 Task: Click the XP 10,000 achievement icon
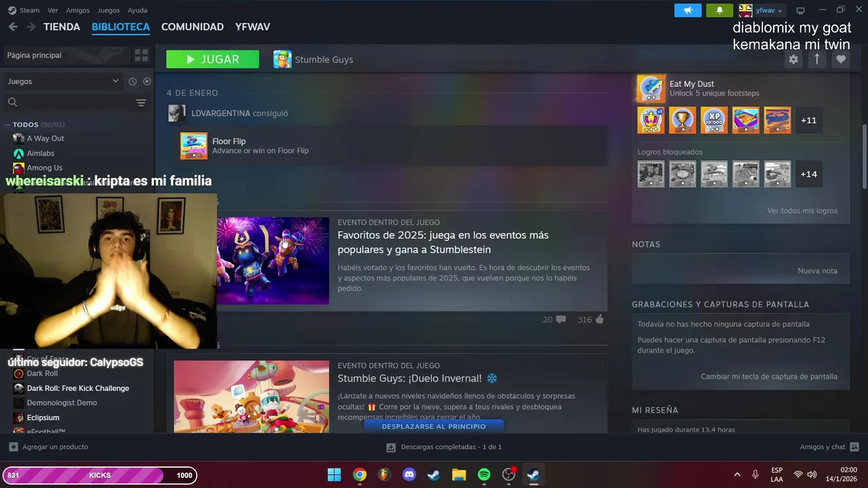(714, 120)
